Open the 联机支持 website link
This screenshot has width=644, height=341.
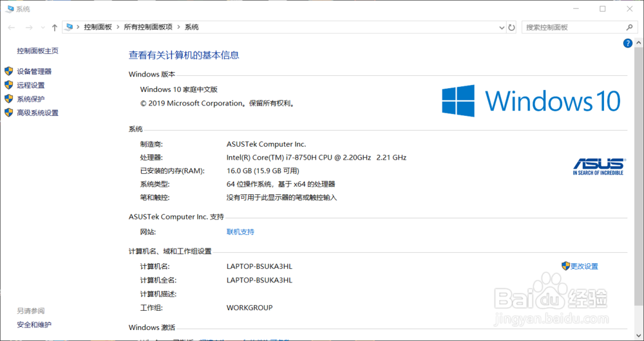coord(240,232)
